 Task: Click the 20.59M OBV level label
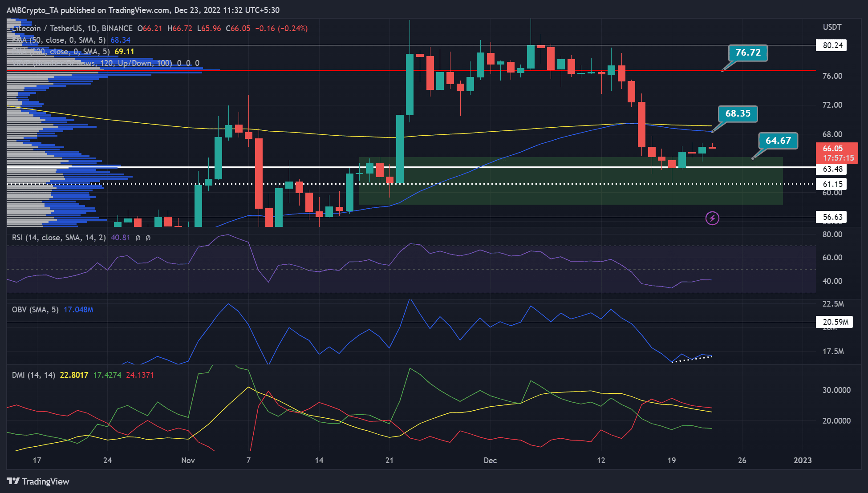[835, 322]
